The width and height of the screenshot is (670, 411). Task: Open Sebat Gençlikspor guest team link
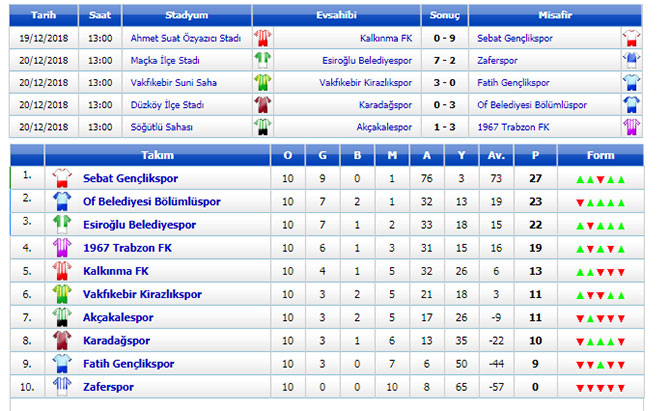514,38
